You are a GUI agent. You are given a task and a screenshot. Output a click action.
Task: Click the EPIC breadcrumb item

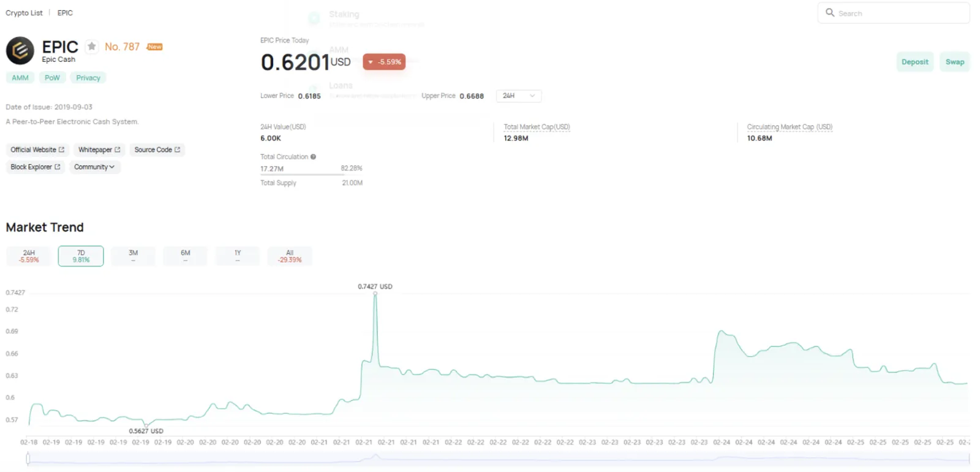[65, 12]
